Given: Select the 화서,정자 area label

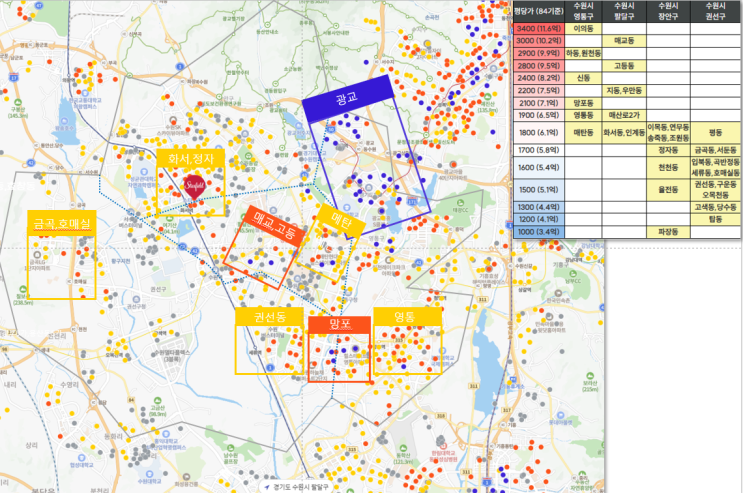Looking at the screenshot, I should 190,158.
